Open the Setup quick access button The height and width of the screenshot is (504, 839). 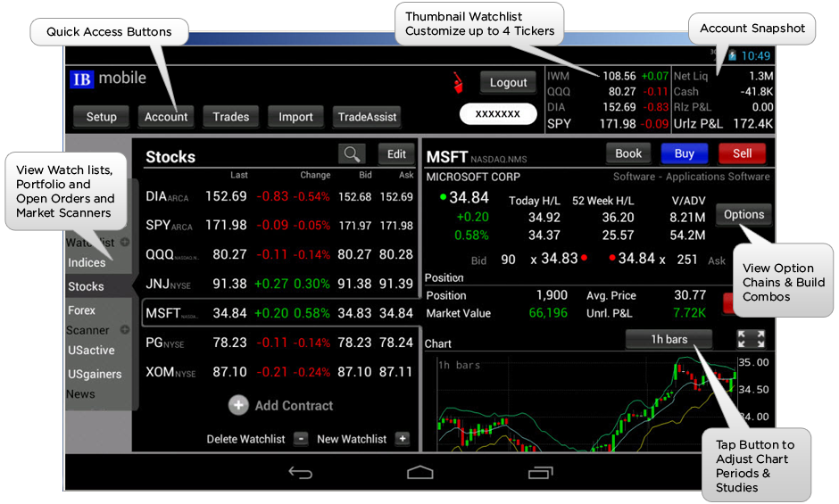[101, 117]
